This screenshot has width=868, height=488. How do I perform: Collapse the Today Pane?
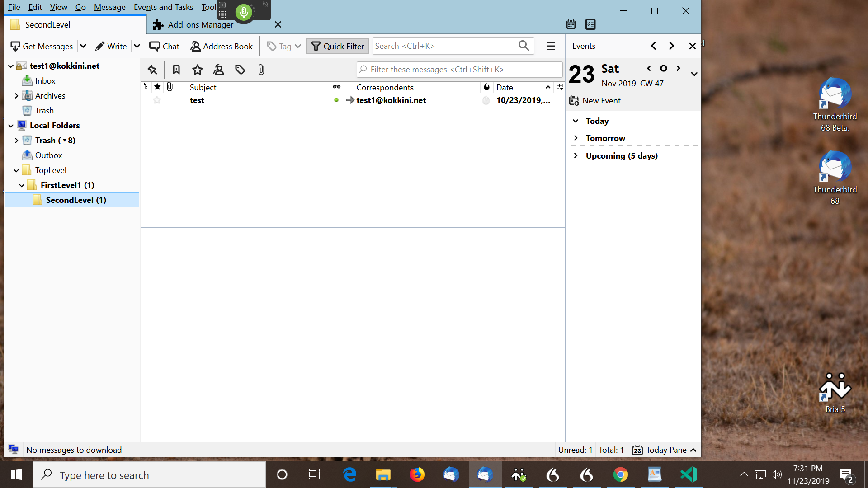(693, 450)
